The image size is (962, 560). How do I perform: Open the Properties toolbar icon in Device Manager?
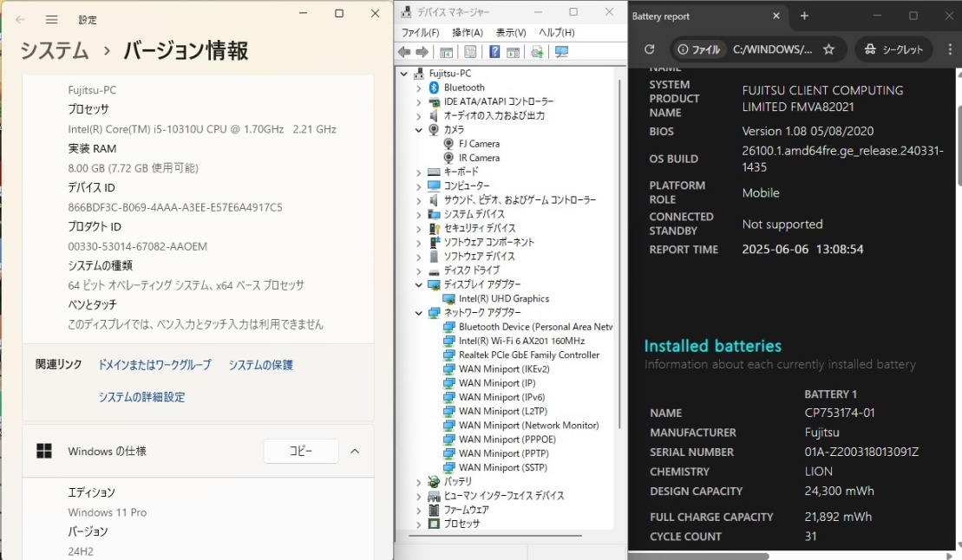point(470,52)
